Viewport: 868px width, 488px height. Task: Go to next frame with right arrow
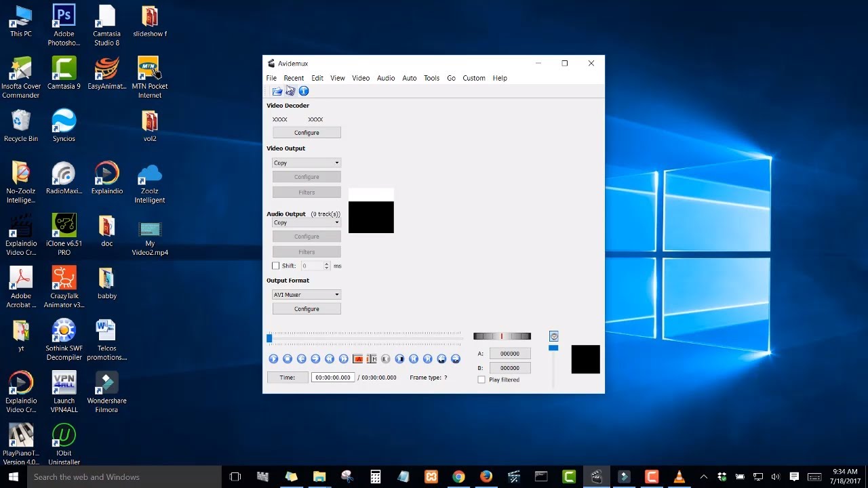click(315, 359)
